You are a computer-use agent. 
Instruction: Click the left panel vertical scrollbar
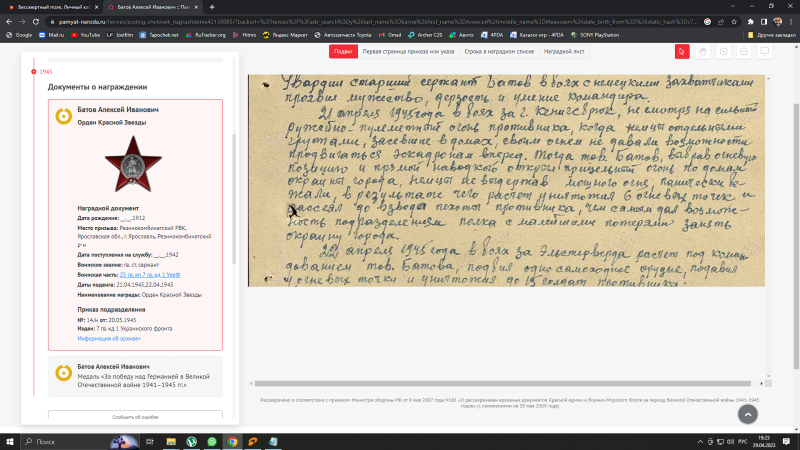(234, 199)
